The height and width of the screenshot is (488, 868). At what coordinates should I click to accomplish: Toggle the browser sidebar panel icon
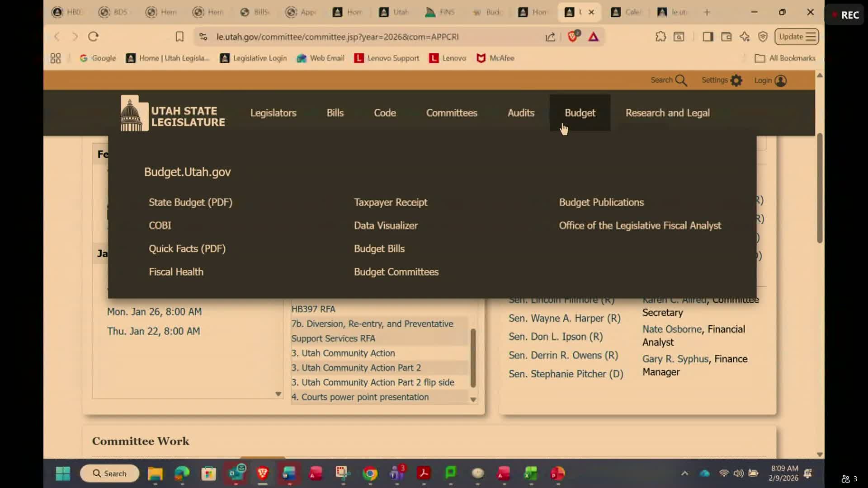pyautogui.click(x=708, y=37)
